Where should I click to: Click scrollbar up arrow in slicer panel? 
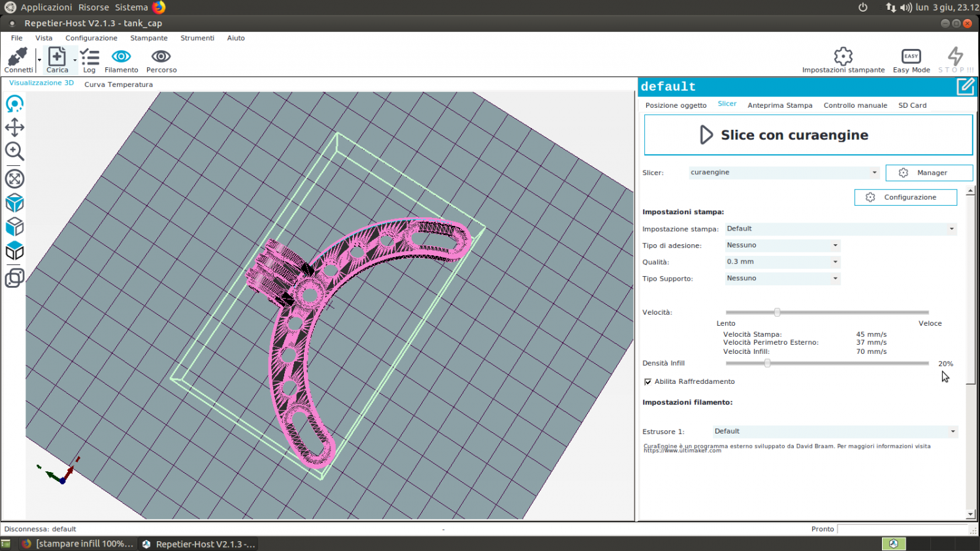[x=970, y=191]
